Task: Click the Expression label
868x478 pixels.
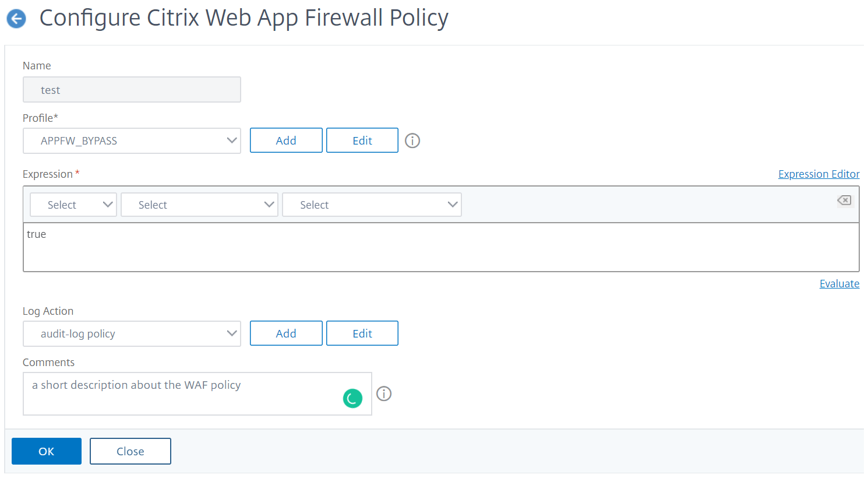Action: click(48, 174)
